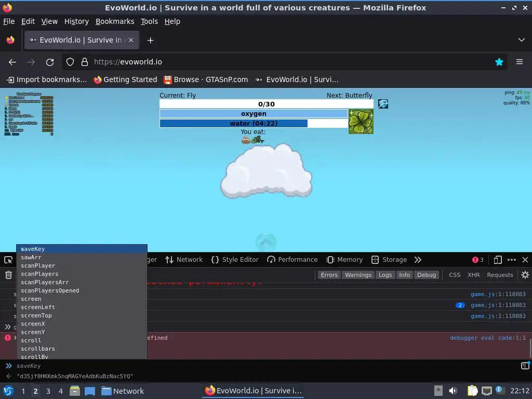This screenshot has width=532, height=399.
Task: Switch to multi-line editor mode icon
Action: click(x=525, y=365)
